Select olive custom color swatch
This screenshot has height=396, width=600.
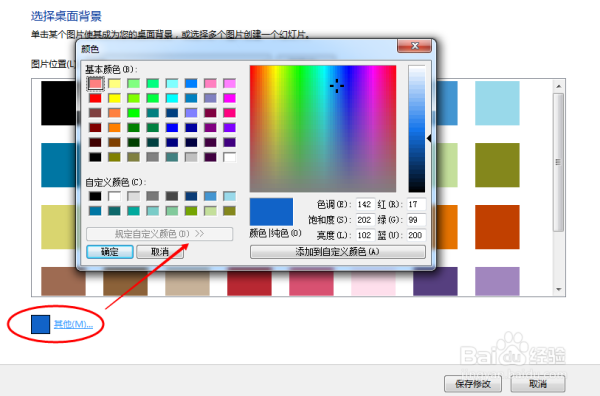pyautogui.click(x=230, y=211)
